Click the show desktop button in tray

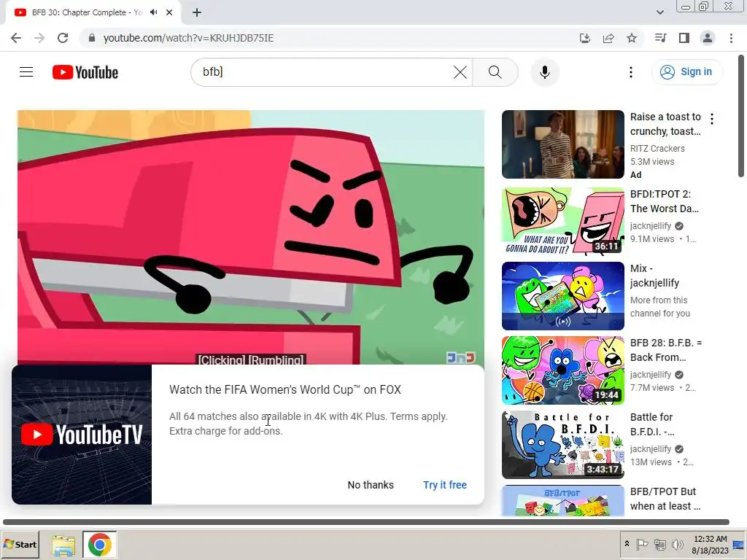click(x=739, y=544)
